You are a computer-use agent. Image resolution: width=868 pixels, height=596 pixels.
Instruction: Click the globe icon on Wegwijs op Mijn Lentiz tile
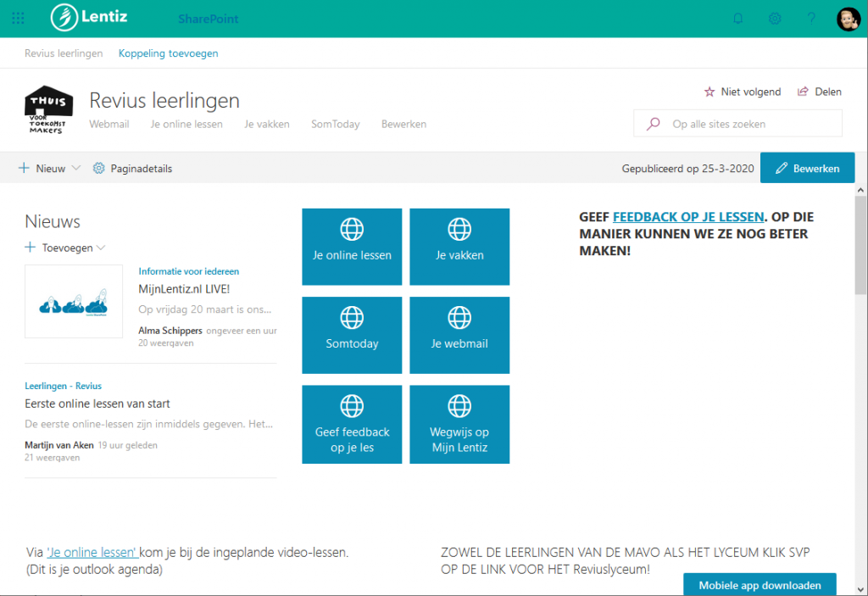pyautogui.click(x=459, y=406)
